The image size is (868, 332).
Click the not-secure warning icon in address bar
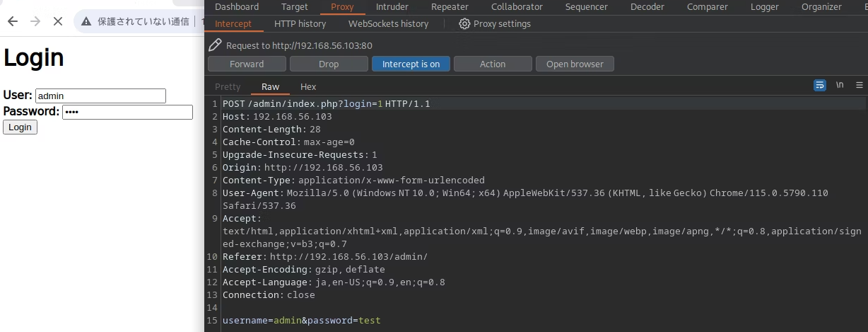coord(86,21)
